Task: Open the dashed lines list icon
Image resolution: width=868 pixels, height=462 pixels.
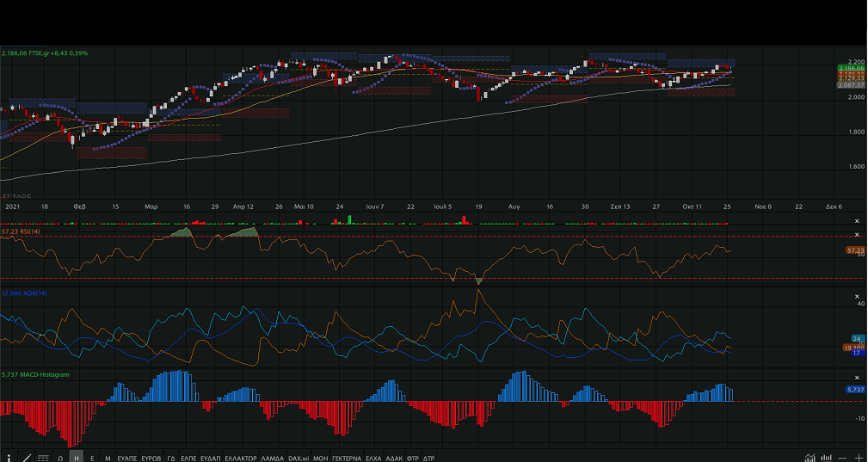Action: (43, 458)
